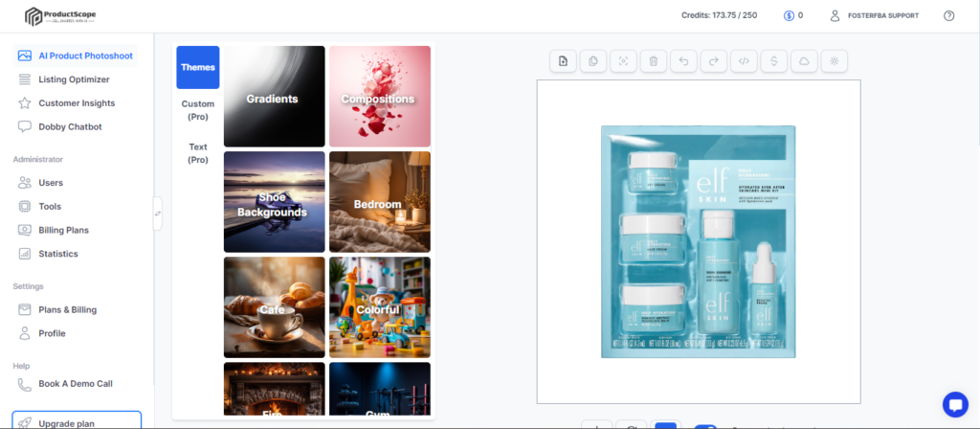
Task: Choose the Compositions theme
Action: click(380, 97)
